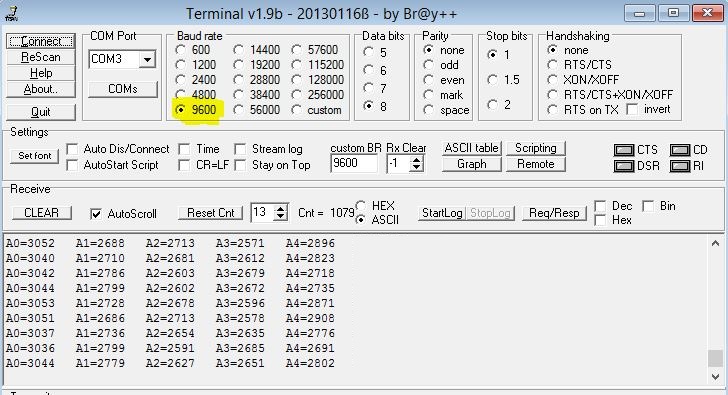The image size is (728, 395).
Task: Click the Rx Clear stepper arrows
Action: point(416,163)
